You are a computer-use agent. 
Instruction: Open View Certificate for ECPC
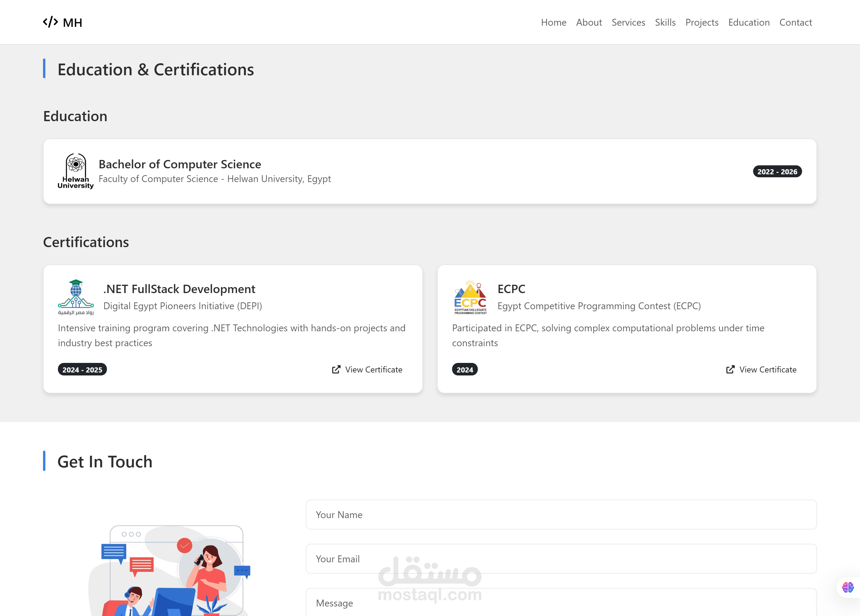767,369
